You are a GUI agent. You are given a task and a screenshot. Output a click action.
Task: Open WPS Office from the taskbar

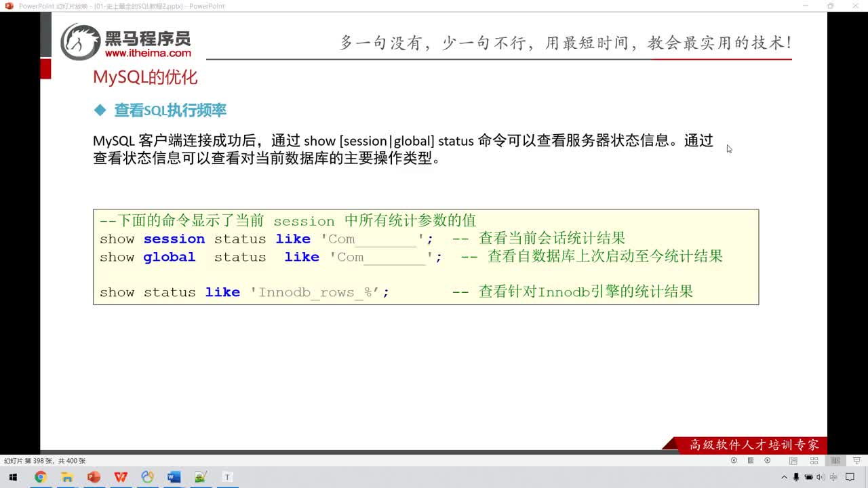click(121, 477)
